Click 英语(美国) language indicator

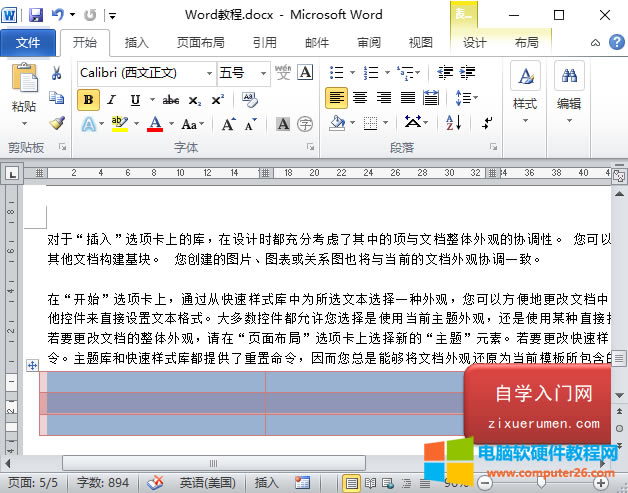click(x=207, y=483)
